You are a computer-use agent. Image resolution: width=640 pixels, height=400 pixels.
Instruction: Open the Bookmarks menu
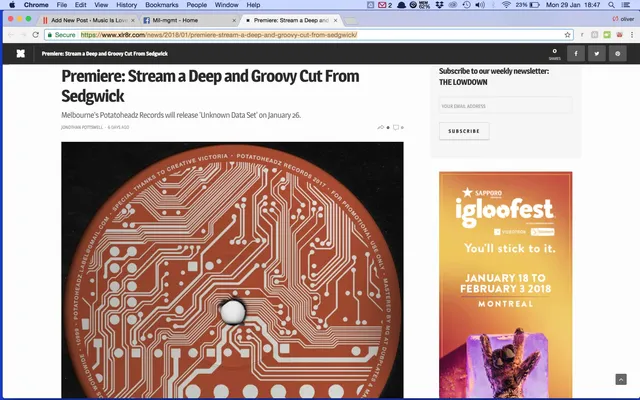[x=162, y=5]
